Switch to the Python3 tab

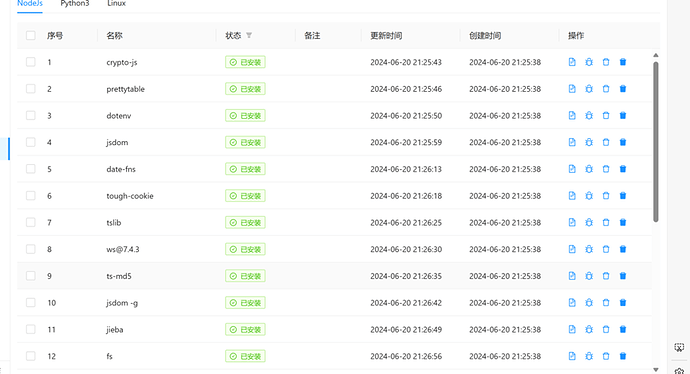pyautogui.click(x=75, y=4)
